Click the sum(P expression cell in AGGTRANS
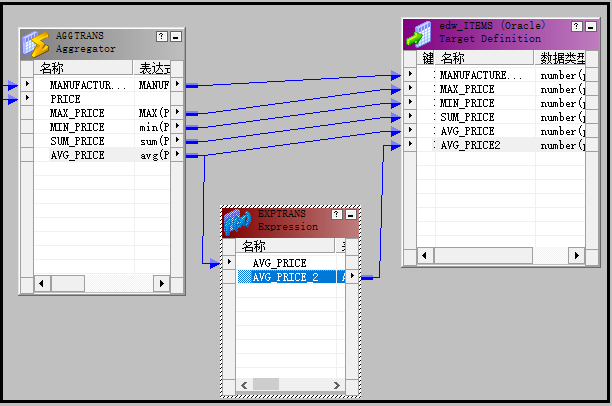 click(153, 141)
